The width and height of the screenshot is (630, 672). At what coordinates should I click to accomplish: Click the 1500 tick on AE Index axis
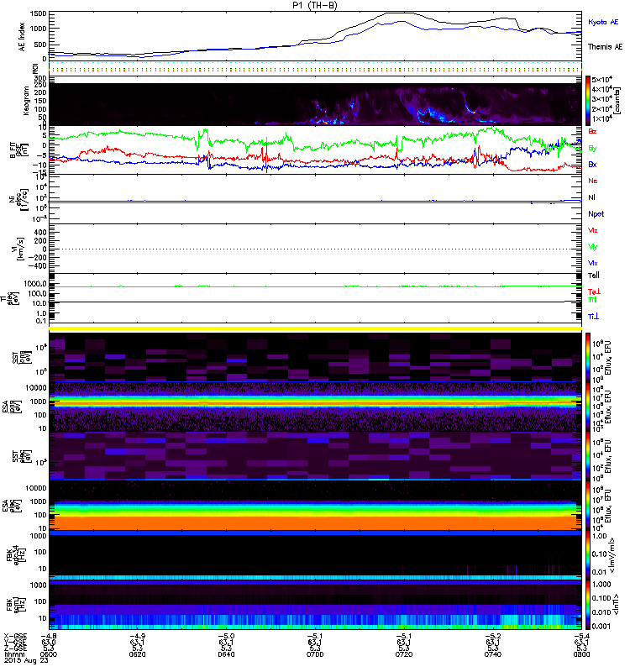click(38, 13)
